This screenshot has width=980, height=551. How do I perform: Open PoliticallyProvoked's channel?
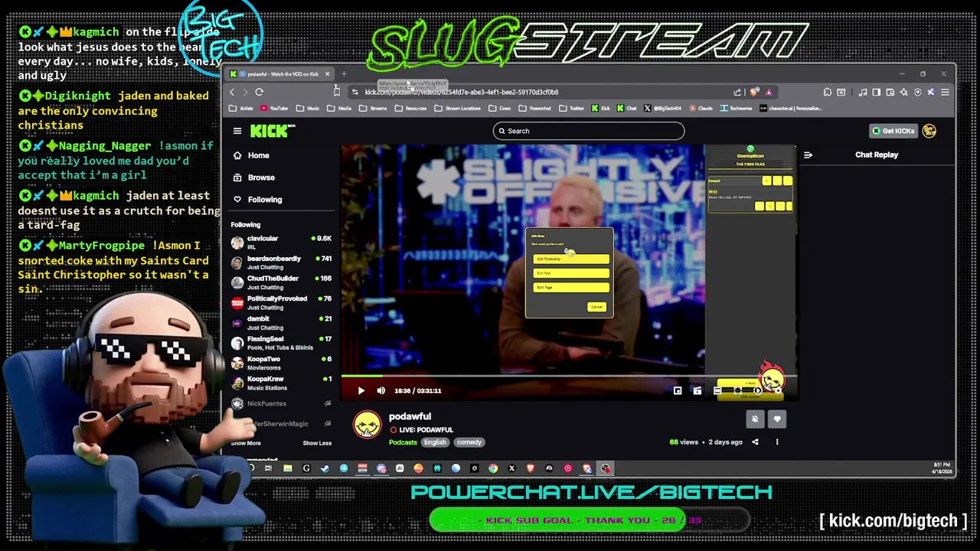click(282, 302)
